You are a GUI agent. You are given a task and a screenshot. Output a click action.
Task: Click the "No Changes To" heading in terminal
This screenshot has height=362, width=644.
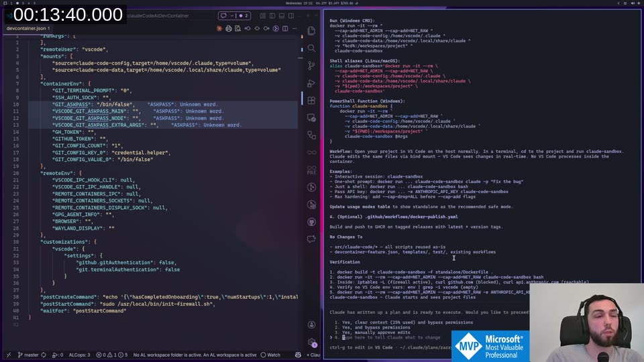pos(345,237)
